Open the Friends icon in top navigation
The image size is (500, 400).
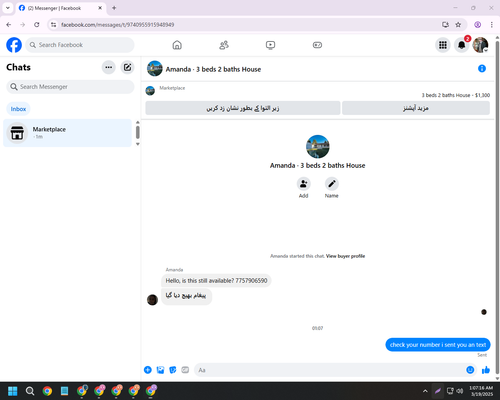(x=224, y=45)
